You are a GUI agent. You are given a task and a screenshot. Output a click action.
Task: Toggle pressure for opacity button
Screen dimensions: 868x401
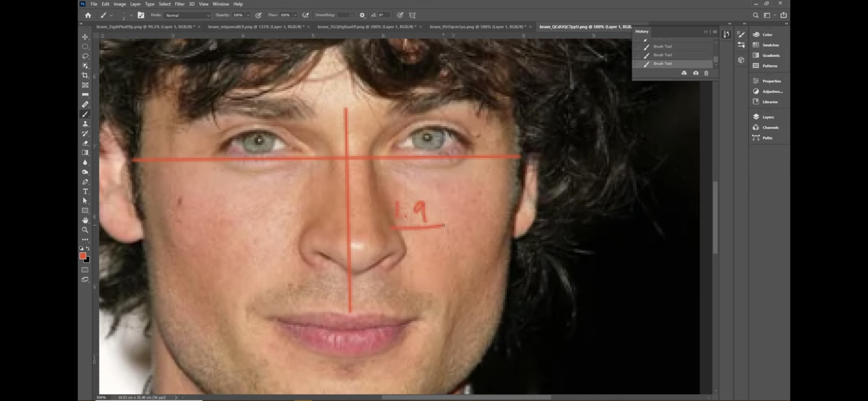(258, 15)
